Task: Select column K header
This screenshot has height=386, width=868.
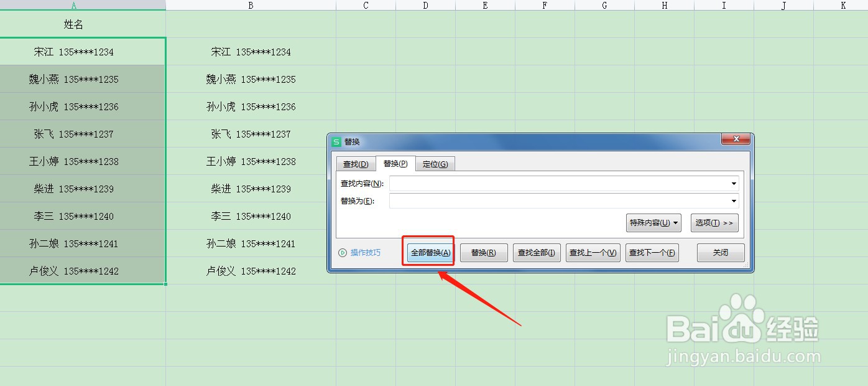Action: (841, 5)
